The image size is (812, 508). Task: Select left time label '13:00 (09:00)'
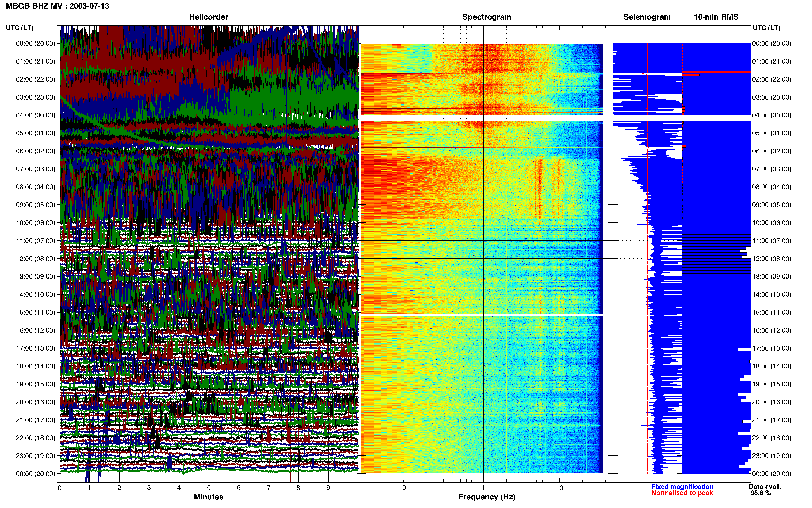(36, 277)
